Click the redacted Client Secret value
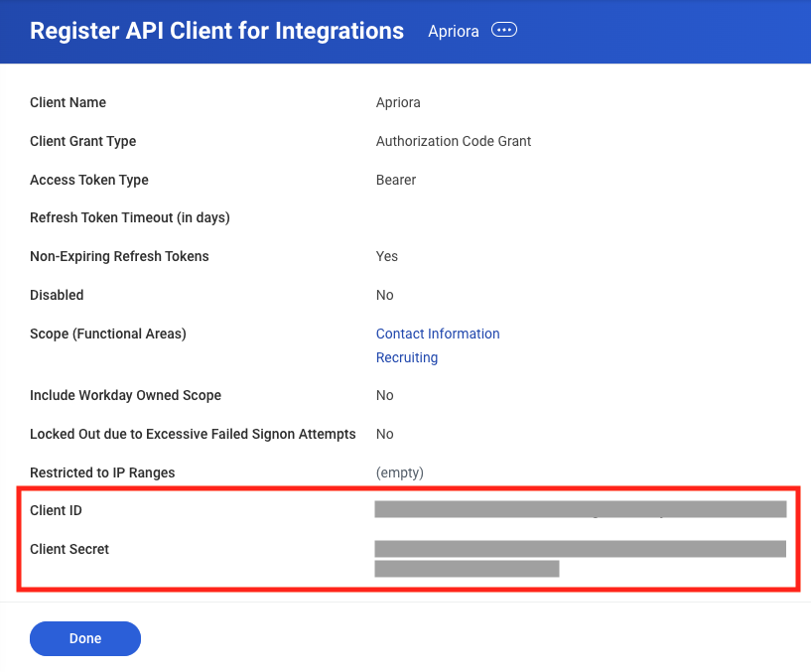 tap(581, 558)
